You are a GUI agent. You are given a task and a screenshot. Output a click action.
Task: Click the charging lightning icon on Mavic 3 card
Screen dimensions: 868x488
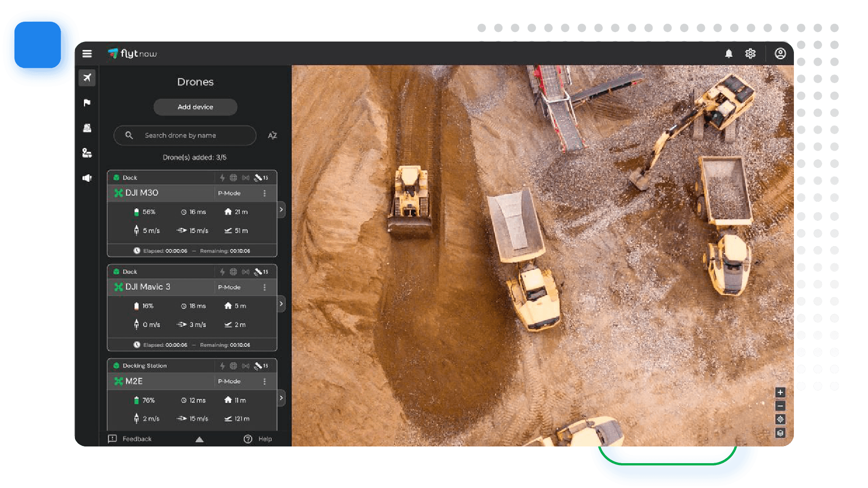(222, 271)
